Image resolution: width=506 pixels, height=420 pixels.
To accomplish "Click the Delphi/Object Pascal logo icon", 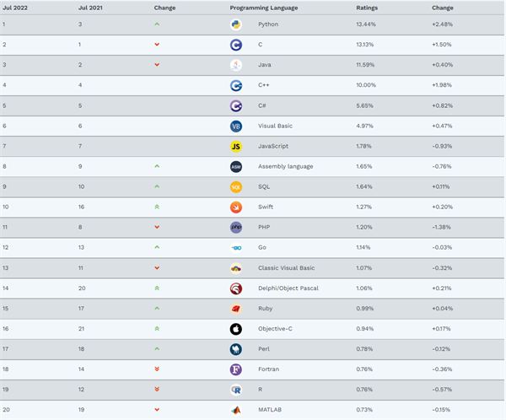I will [x=236, y=288].
